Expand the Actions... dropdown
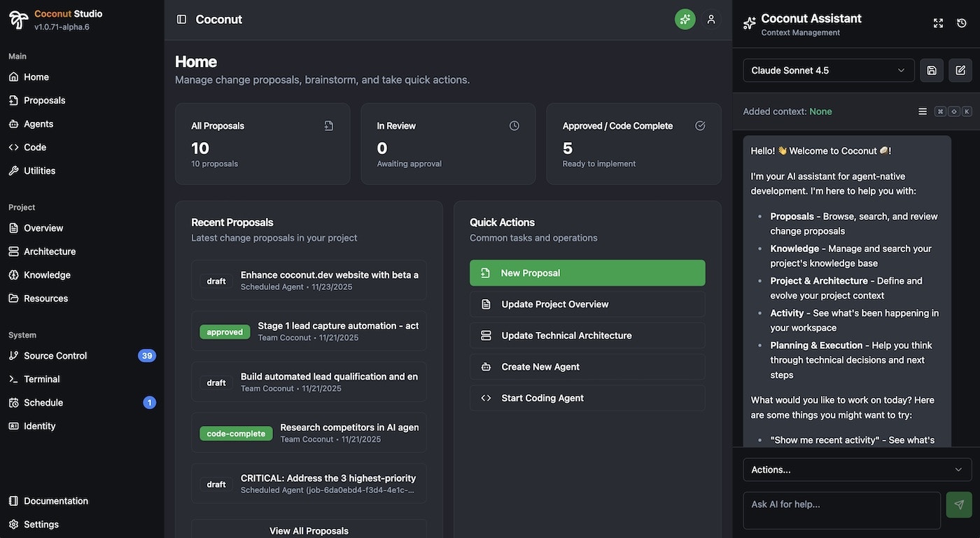This screenshot has height=538, width=980. 857,469
